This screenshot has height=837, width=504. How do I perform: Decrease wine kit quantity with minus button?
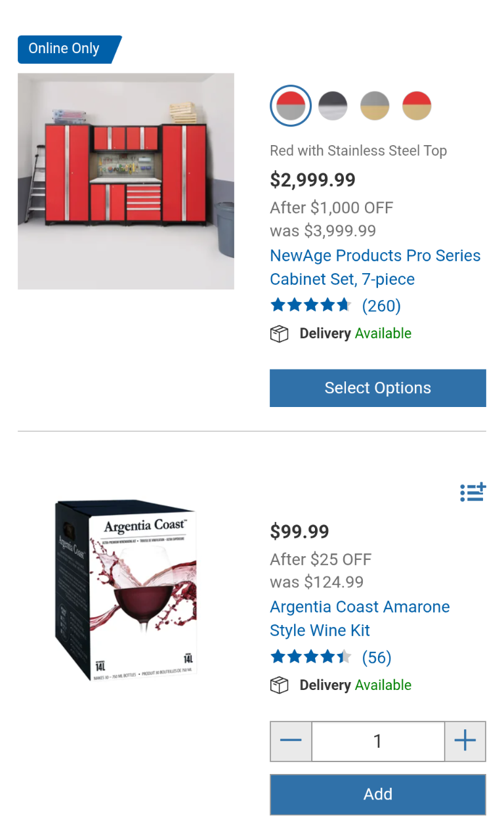(291, 741)
